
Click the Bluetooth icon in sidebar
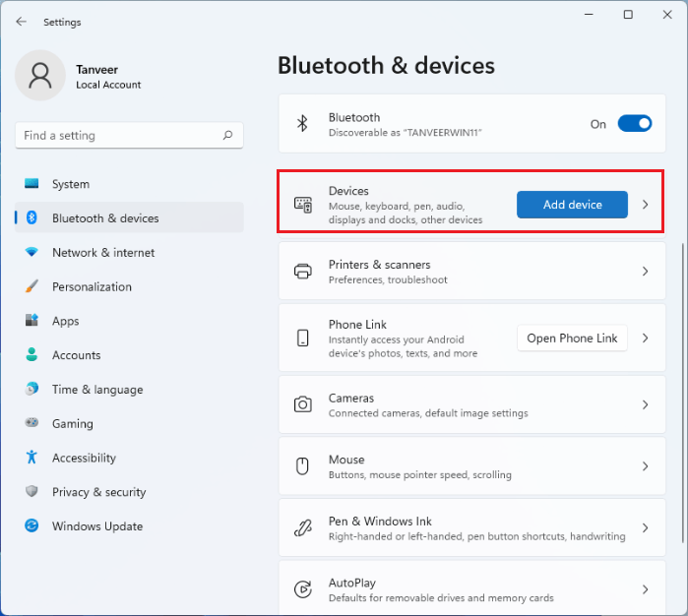tap(31, 217)
